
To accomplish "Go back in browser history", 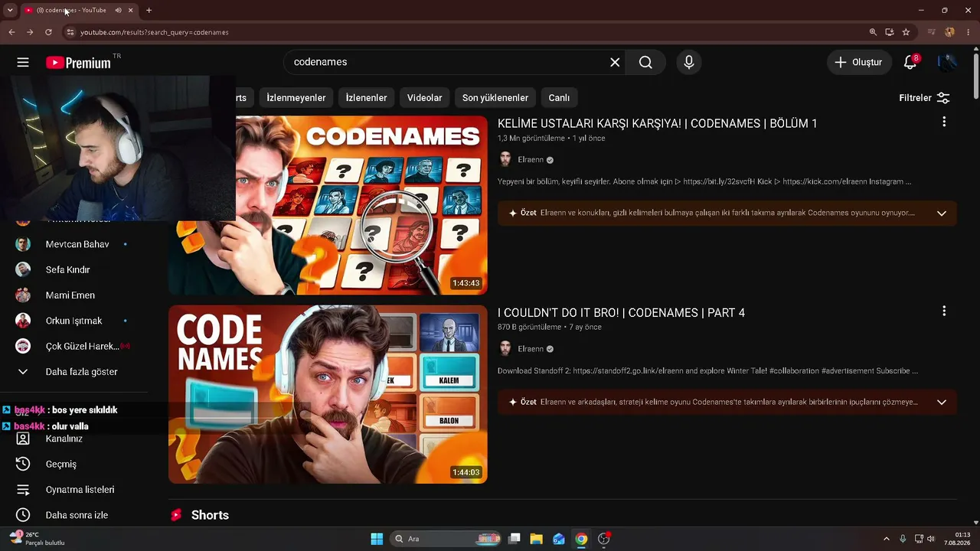I will tap(11, 32).
